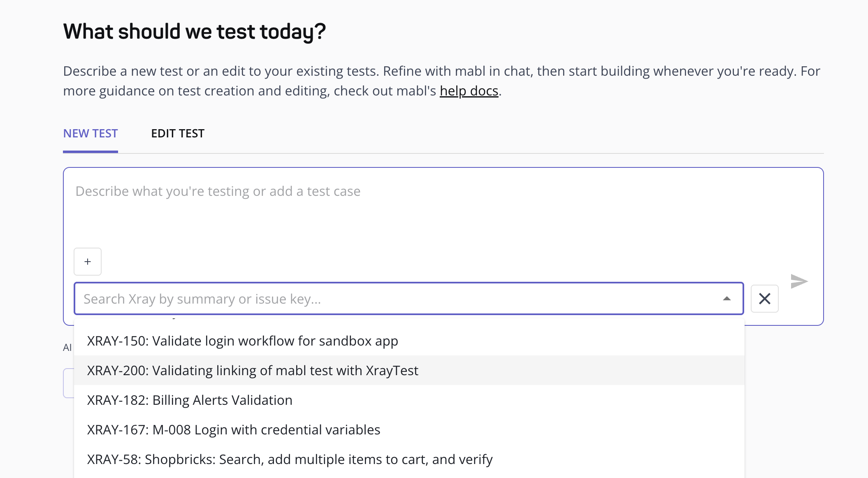
Task: Switch to the EDIT TEST tab
Action: (178, 134)
